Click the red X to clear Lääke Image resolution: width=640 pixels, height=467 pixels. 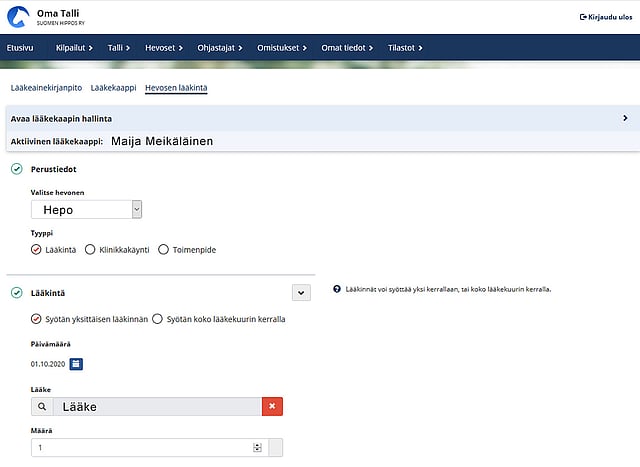[272, 406]
